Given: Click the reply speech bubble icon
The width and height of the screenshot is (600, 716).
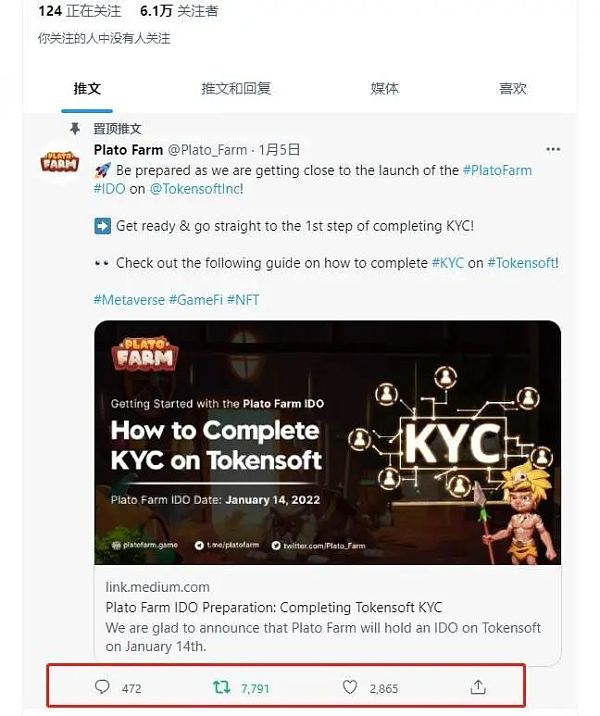Looking at the screenshot, I should click(102, 687).
